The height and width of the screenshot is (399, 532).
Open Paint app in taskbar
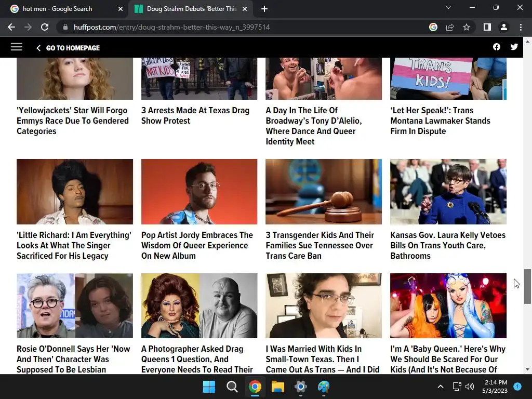pos(323,387)
